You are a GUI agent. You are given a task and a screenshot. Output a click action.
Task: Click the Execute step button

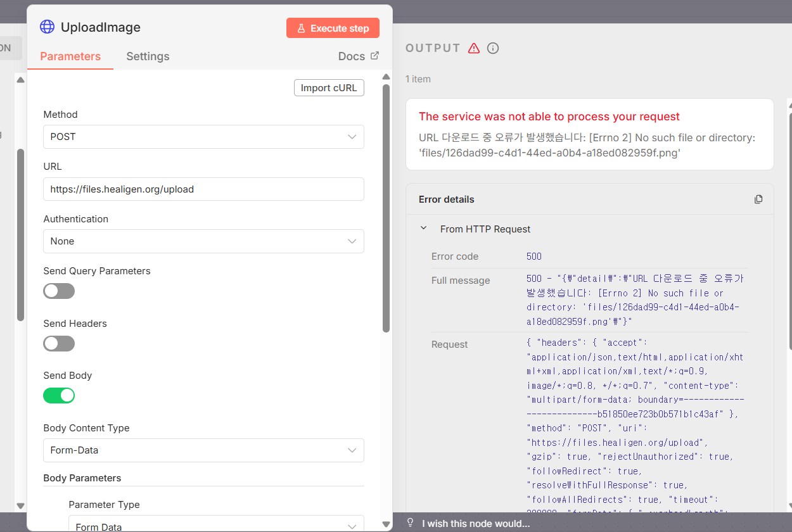(333, 28)
